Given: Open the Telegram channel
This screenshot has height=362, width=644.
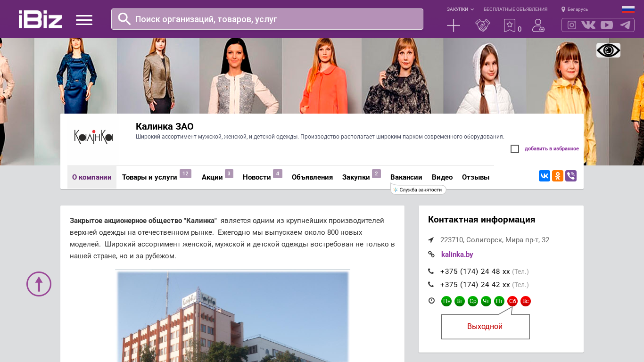Looking at the screenshot, I should point(625,25).
